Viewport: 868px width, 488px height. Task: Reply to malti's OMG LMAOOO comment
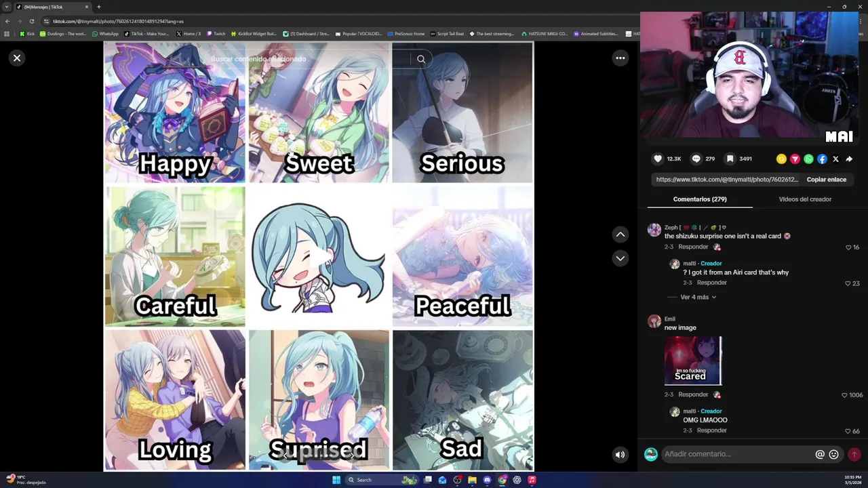(x=711, y=430)
